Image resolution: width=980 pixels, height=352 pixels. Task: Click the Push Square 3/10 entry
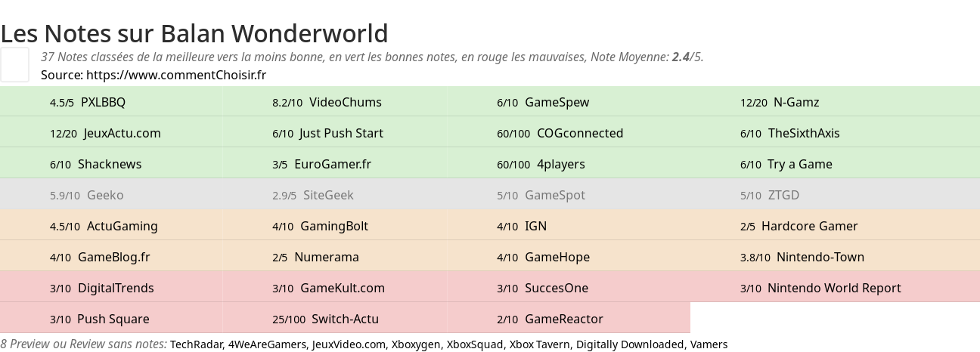pyautogui.click(x=112, y=319)
